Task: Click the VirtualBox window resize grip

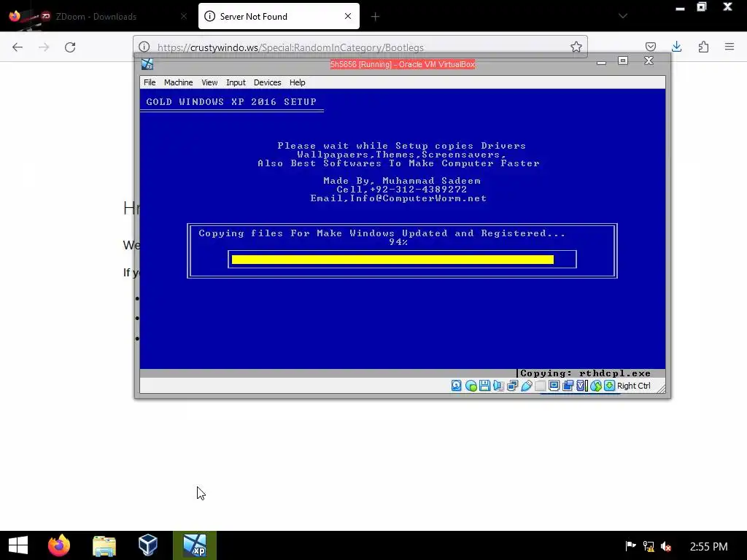Action: click(661, 388)
